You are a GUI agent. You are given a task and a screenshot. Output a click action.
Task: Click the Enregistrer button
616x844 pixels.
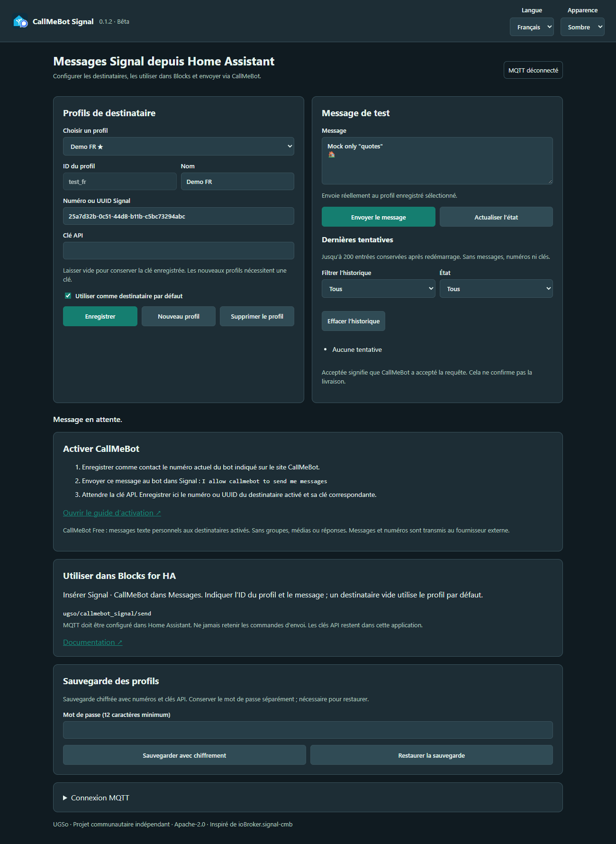coord(100,316)
